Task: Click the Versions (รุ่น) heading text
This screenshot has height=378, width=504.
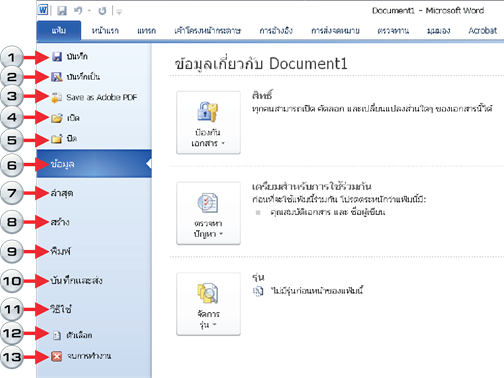Action: [258, 277]
